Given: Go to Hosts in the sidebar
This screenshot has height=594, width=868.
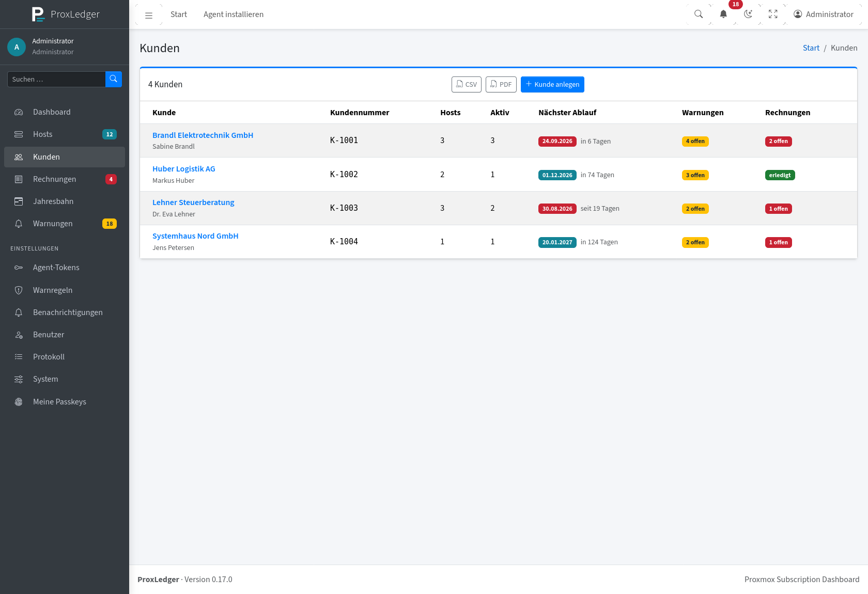Looking at the screenshot, I should coord(65,134).
